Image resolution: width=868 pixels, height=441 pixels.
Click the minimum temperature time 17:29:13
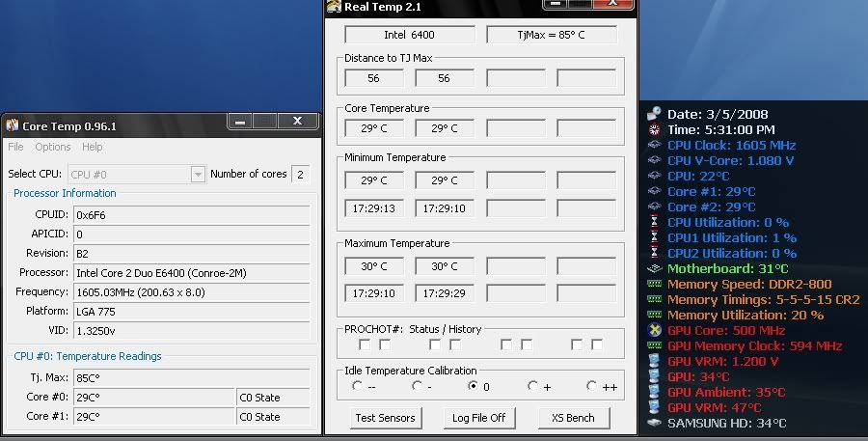[373, 208]
